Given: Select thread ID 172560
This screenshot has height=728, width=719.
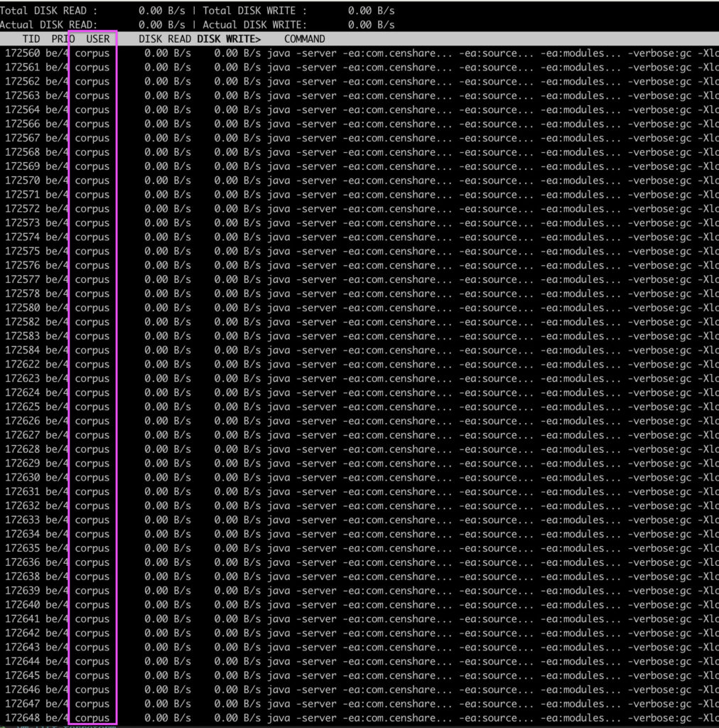Looking at the screenshot, I should coord(23,53).
